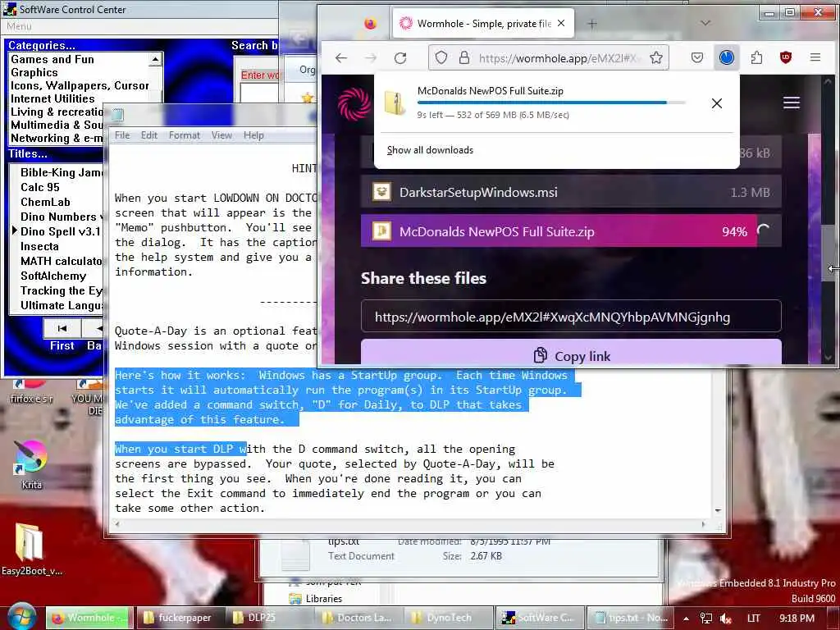This screenshot has height=630, width=840.
Task: Click DarkstarSetupWindows.msi file icon
Action: point(381,192)
